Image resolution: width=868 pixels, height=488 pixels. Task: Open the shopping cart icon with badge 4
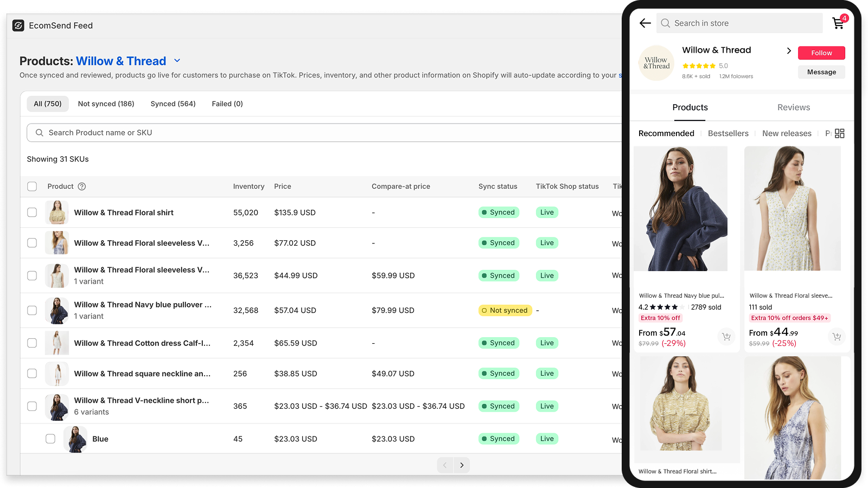point(839,23)
